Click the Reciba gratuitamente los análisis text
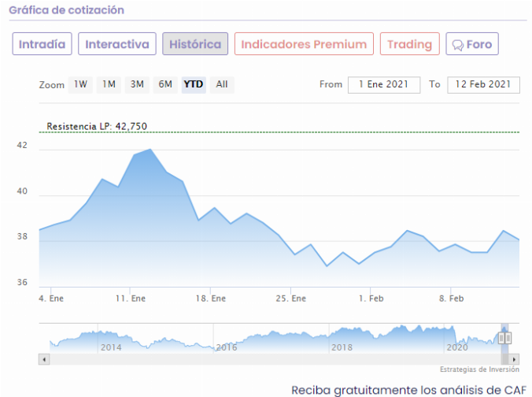Screen dimensions: 532x397 pyautogui.click(x=408, y=390)
